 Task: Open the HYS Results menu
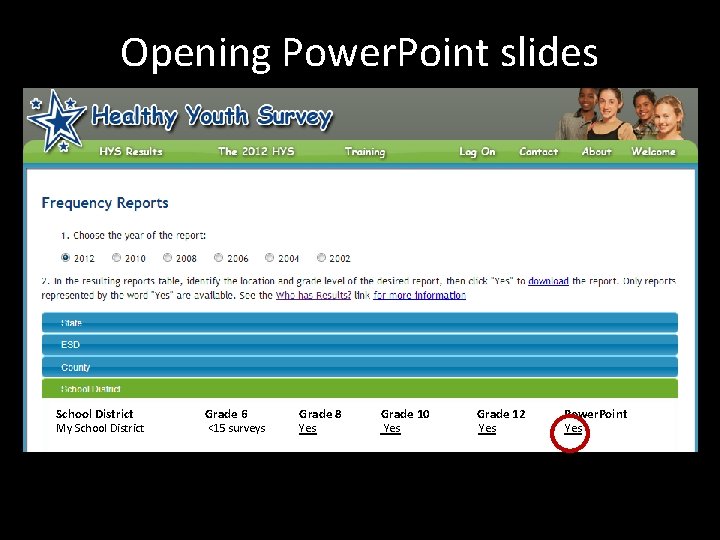(131, 152)
